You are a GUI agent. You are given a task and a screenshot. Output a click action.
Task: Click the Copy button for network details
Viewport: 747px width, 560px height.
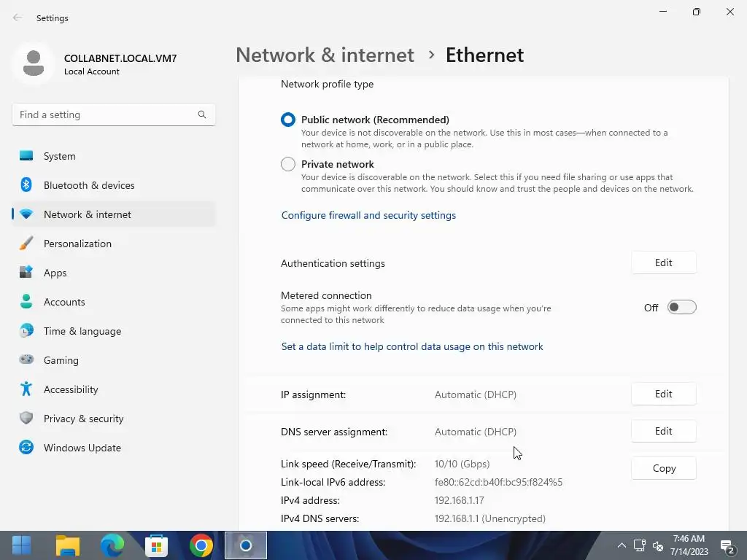point(663,468)
